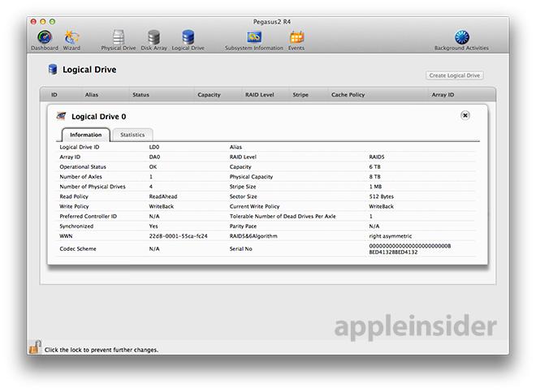Open the Dashboard view
536x392 pixels.
45,40
